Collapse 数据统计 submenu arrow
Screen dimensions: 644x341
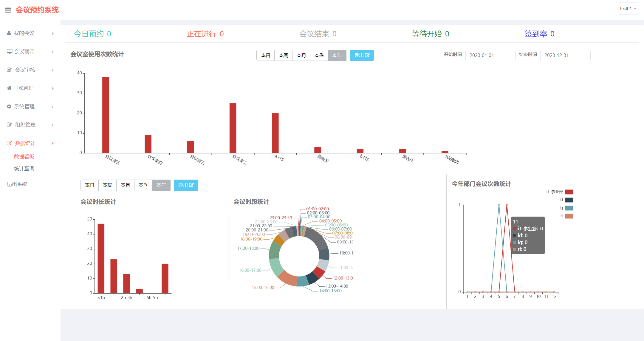coord(53,144)
